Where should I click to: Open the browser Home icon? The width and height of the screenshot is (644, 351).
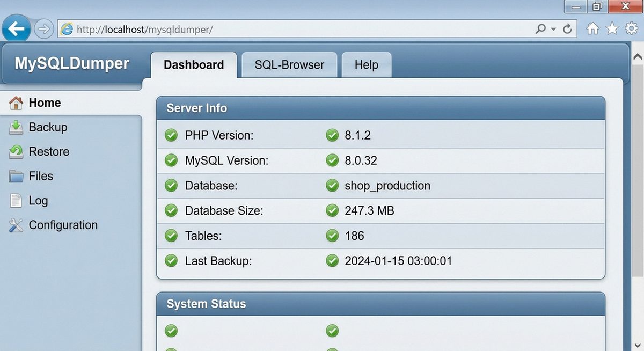click(592, 28)
